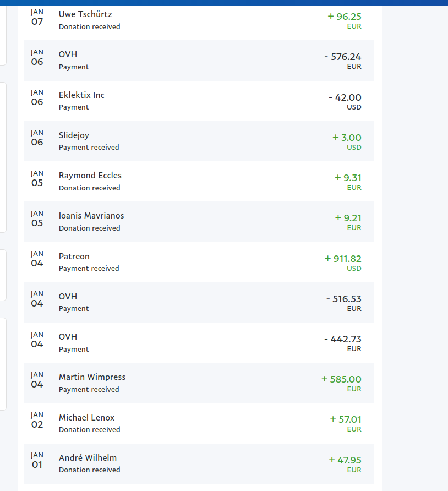Click the + 585.00 EUR amount
The image size is (448, 491).
(341, 383)
